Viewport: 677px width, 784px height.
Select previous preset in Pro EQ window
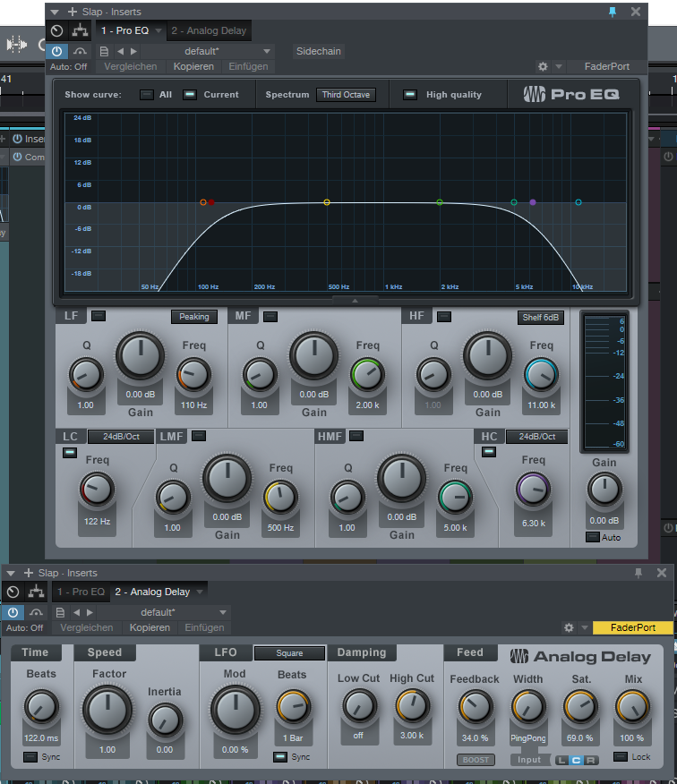coord(120,51)
